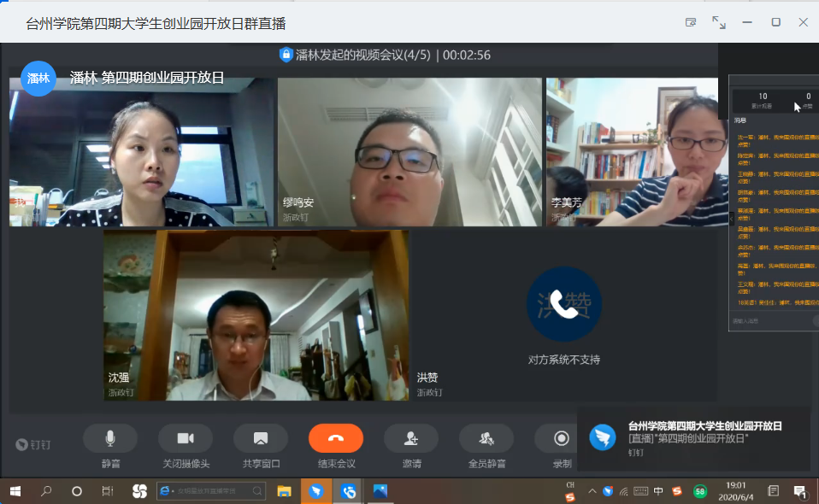Screen dimensions: 819x504
Task: Mute the microphone with 静音 button
Action: [110, 438]
